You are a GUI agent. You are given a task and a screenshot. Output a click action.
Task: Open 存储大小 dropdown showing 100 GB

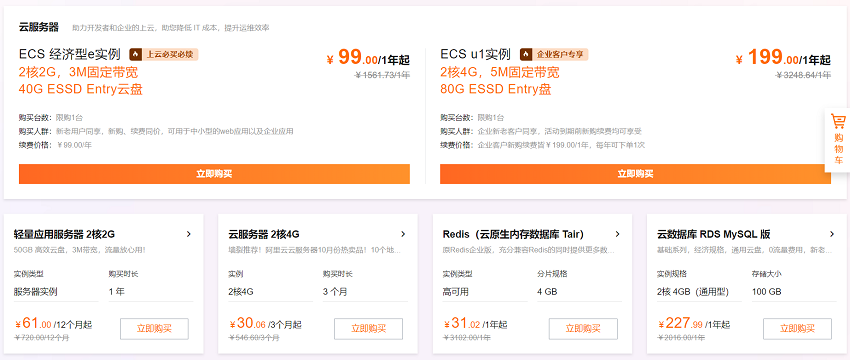[x=794, y=292]
